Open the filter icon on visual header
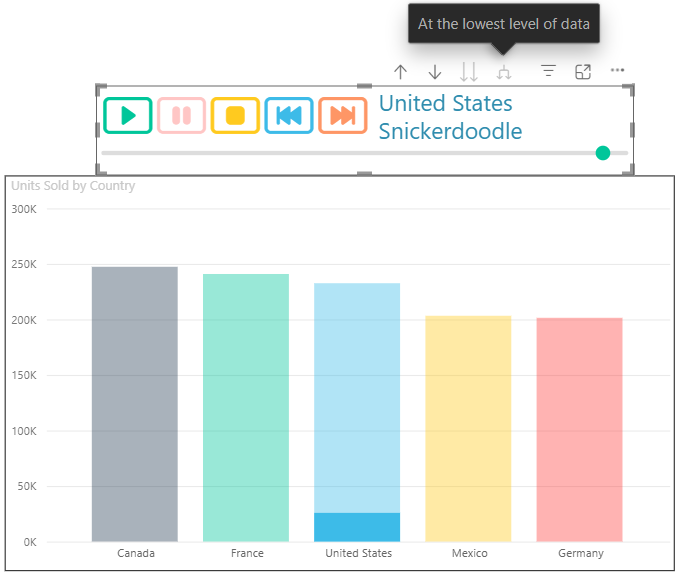This screenshot has width=678, height=573. click(x=548, y=72)
